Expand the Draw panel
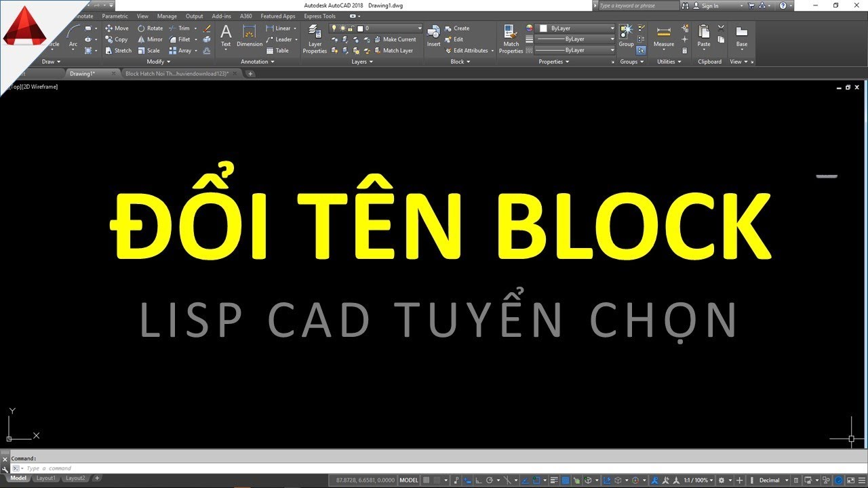The image size is (868, 488). [x=51, y=62]
